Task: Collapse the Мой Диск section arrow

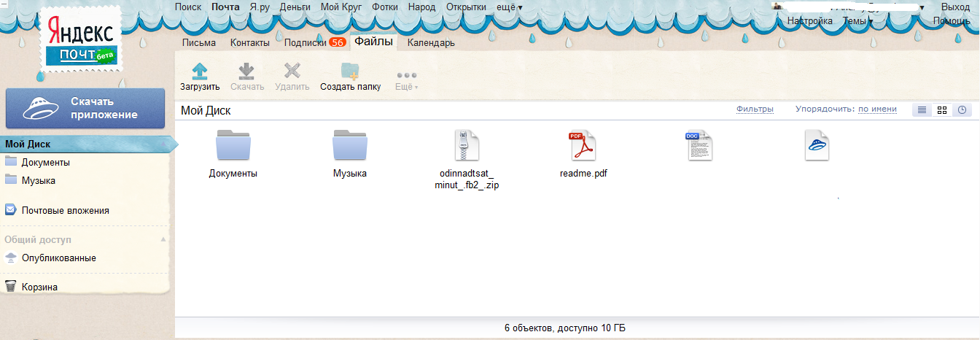Action: [x=163, y=144]
